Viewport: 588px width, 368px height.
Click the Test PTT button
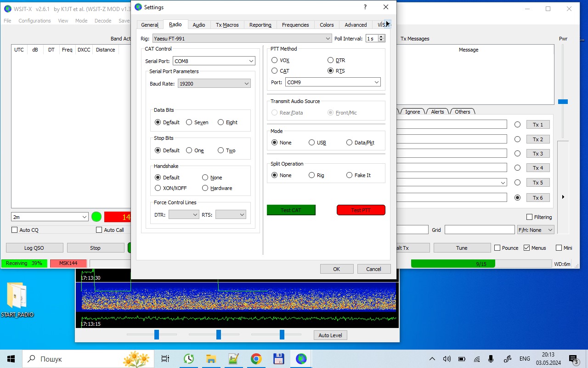(x=361, y=210)
